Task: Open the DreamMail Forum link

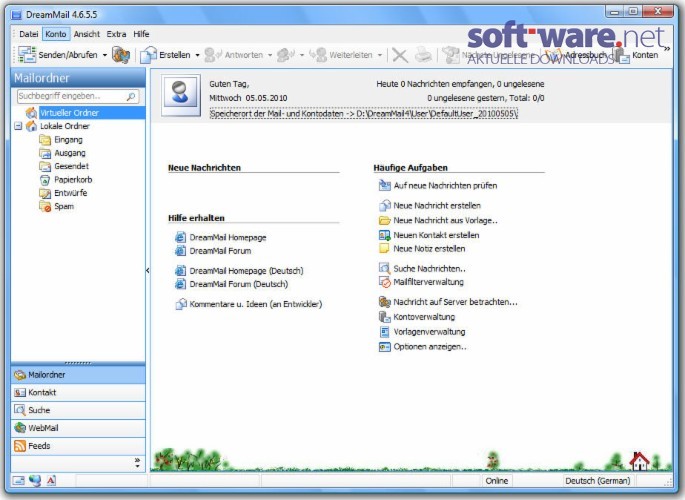Action: [220, 251]
